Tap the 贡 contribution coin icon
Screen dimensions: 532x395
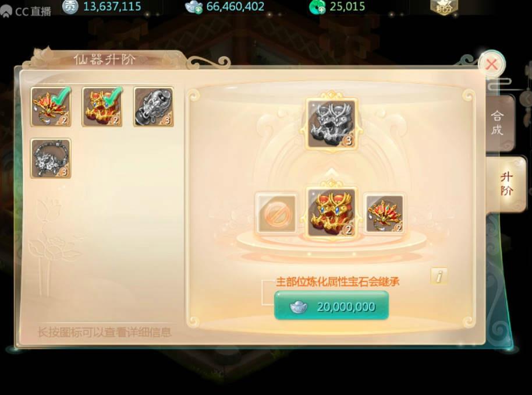(70, 6)
